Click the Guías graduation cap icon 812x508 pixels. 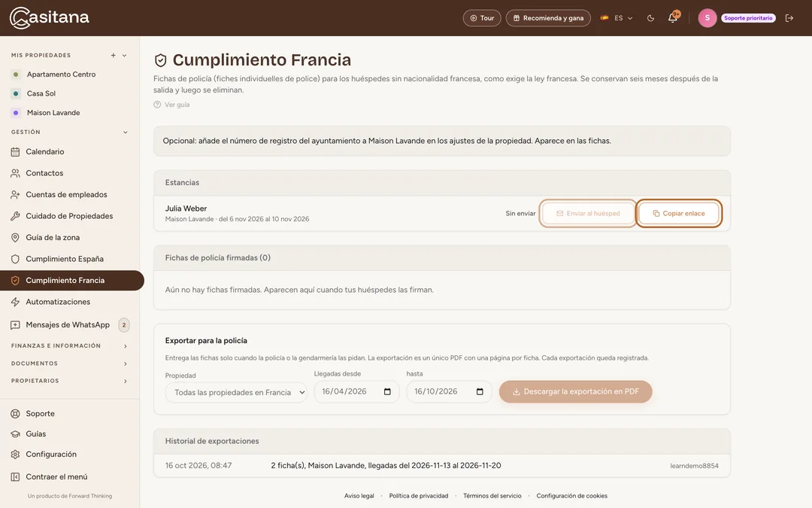(15, 434)
